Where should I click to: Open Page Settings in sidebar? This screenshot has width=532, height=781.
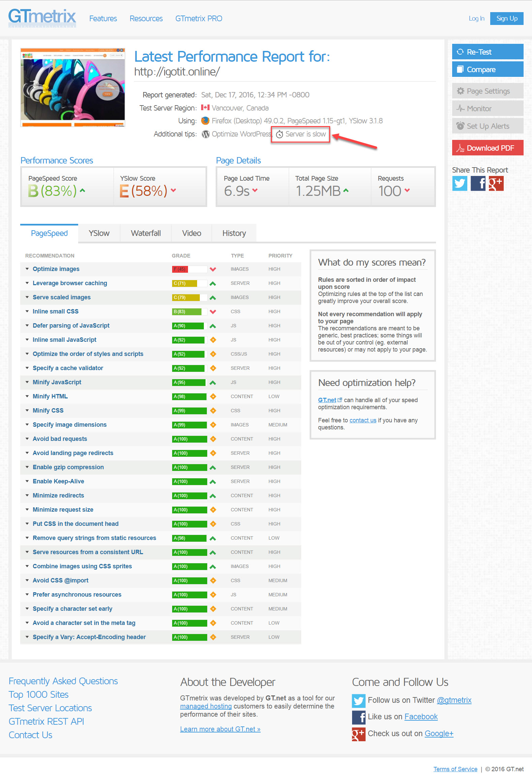click(x=488, y=91)
